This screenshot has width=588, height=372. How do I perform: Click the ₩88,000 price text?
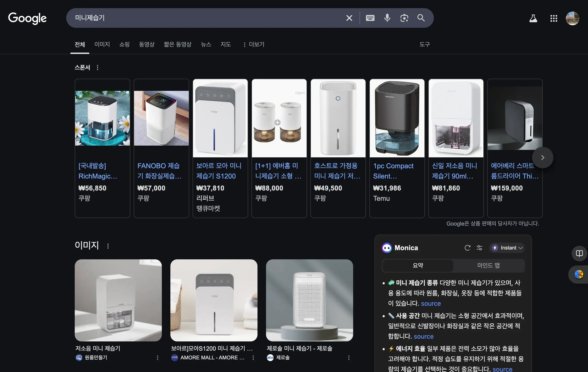269,188
